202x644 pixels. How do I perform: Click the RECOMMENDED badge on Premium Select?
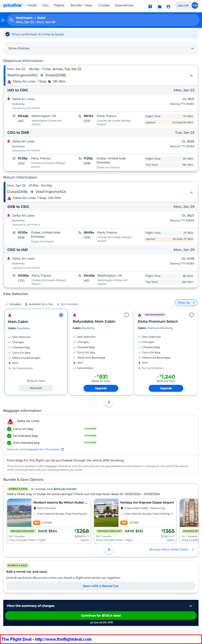155,315
